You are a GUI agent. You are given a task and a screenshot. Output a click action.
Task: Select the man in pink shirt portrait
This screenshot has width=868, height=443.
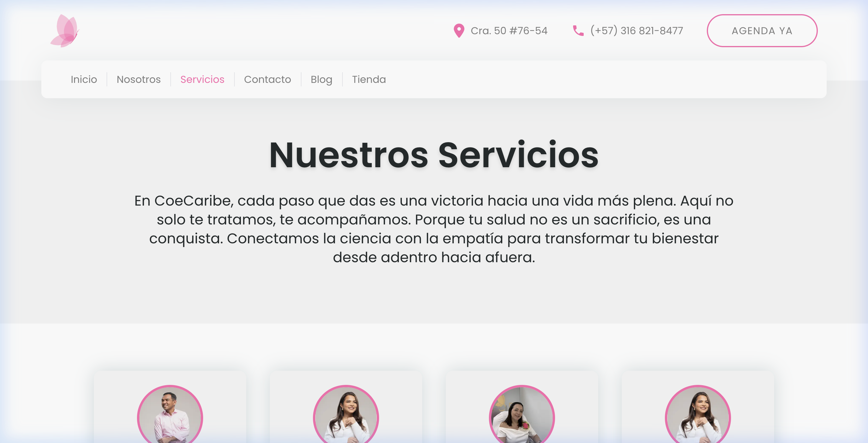pos(170,414)
